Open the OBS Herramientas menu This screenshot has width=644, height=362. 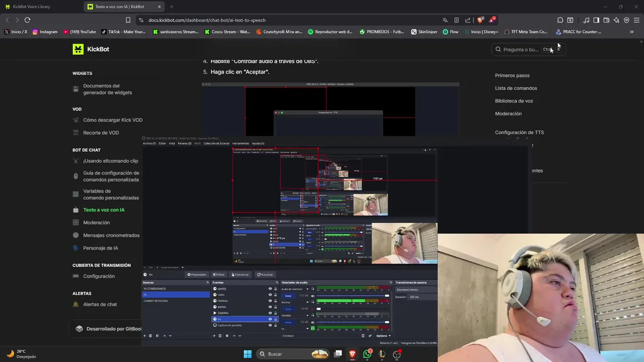pos(240,143)
